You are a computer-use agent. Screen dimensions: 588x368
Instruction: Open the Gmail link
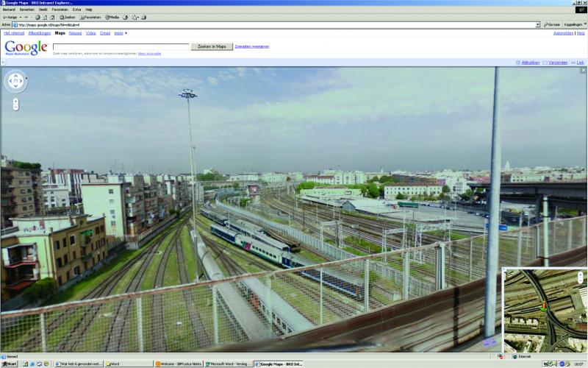point(105,33)
